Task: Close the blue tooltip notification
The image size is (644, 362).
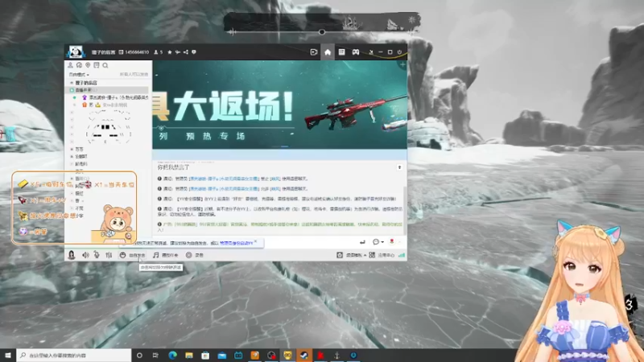Action: pyautogui.click(x=255, y=242)
